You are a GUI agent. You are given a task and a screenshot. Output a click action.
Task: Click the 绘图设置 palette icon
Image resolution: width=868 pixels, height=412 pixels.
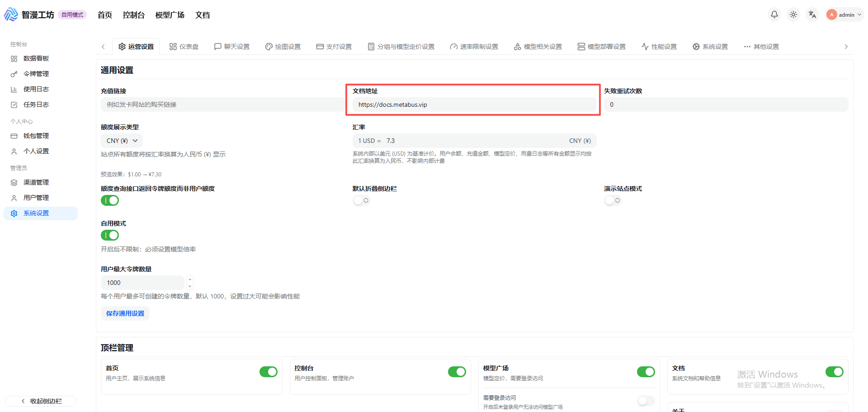(x=269, y=47)
